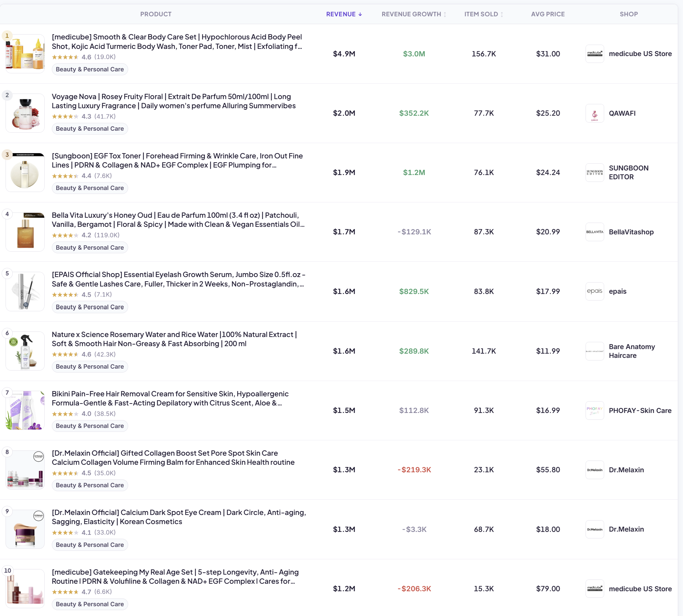Image resolution: width=683 pixels, height=616 pixels.
Task: Sort by Revenue Growth column
Action: tap(413, 14)
